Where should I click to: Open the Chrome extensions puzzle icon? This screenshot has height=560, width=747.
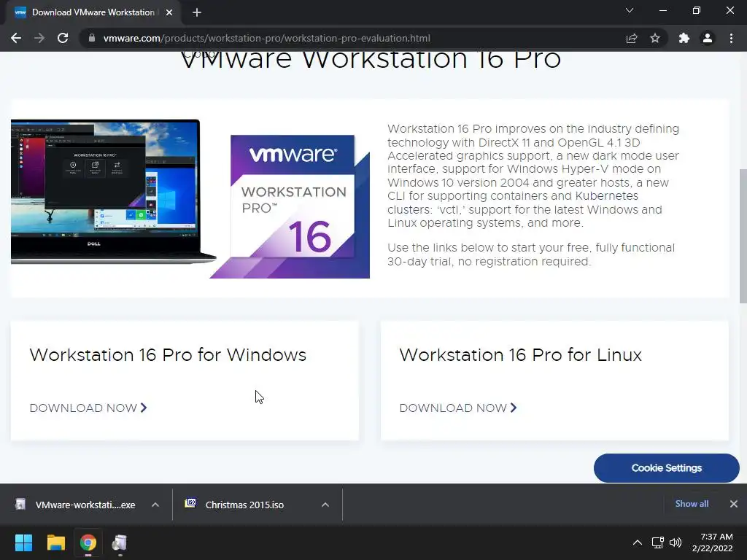[x=684, y=38]
